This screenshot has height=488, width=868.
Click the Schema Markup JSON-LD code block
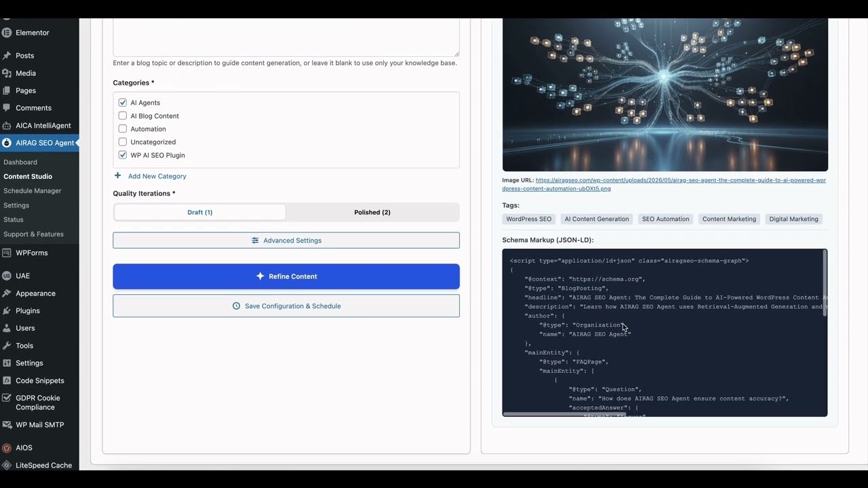coord(665,332)
